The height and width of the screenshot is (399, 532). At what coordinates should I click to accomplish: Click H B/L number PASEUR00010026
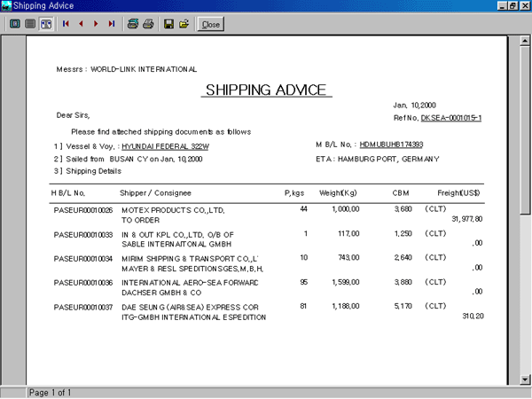[x=83, y=210]
